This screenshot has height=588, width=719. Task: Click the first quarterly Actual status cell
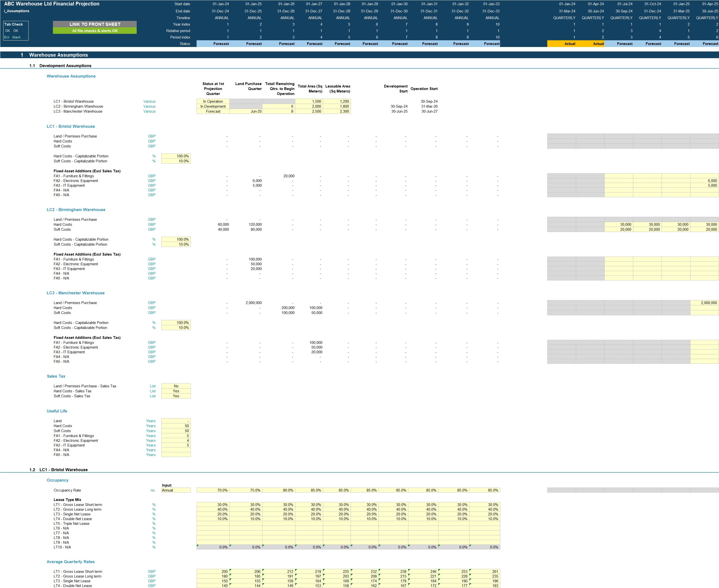pos(562,44)
